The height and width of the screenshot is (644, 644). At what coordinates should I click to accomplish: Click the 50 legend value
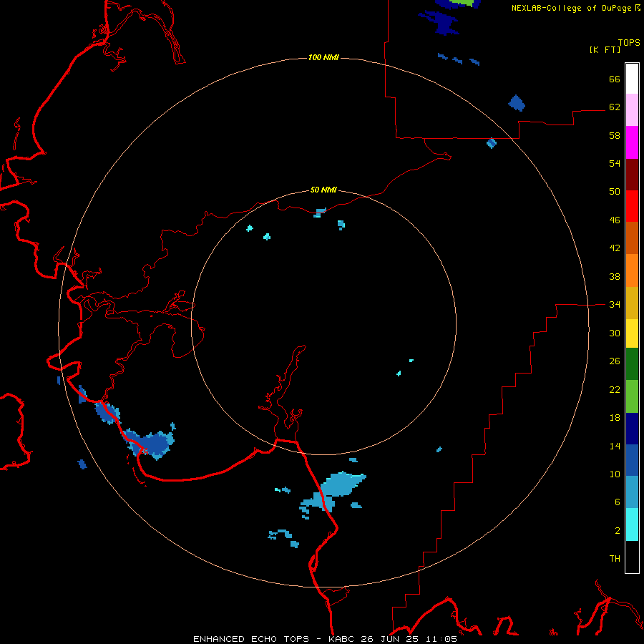point(615,192)
